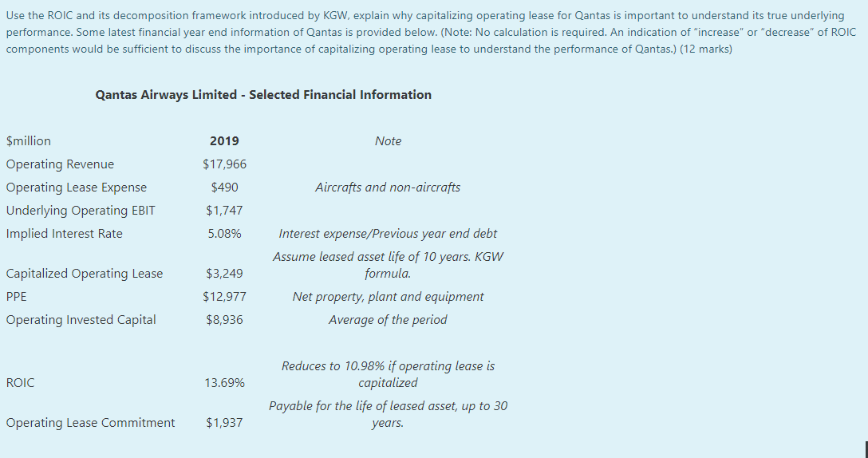868x458 pixels.
Task: Click the PPE row label
Action: coord(17,297)
